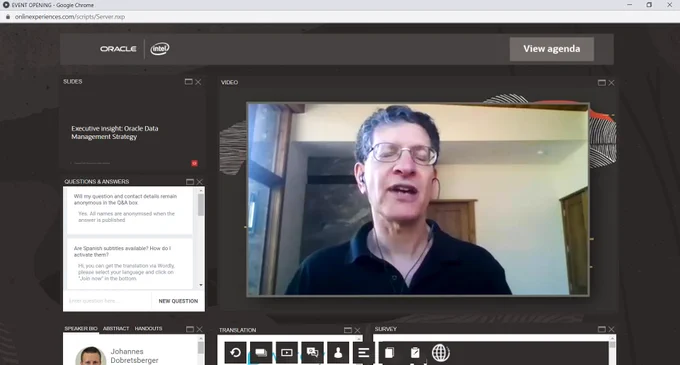The width and height of the screenshot is (680, 365).
Task: Maximize the Survey panel
Action: pyautogui.click(x=602, y=329)
